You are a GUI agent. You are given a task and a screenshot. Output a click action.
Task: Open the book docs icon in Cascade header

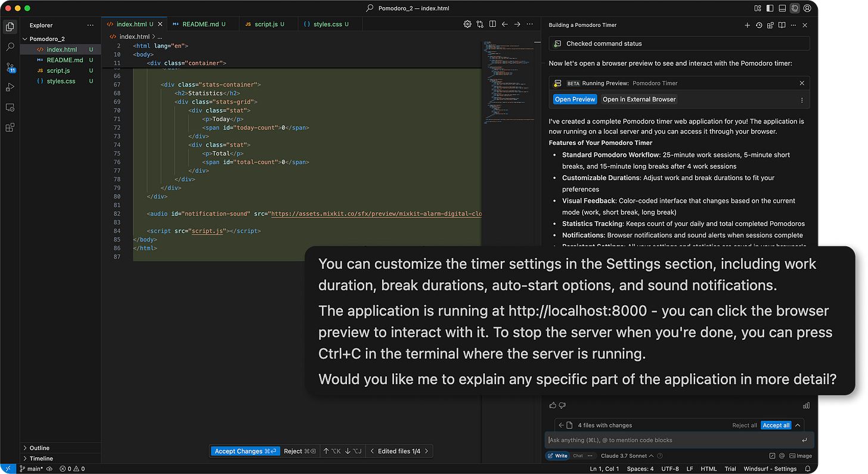(782, 25)
